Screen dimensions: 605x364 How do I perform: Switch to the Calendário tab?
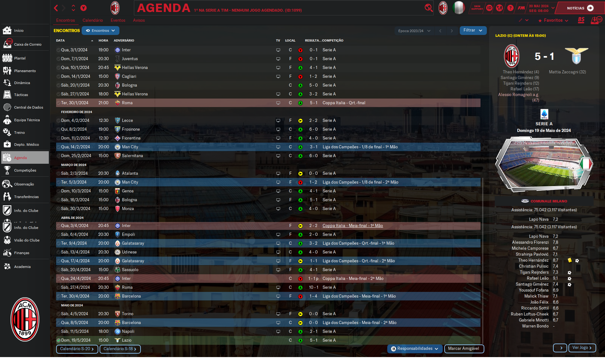(x=93, y=20)
